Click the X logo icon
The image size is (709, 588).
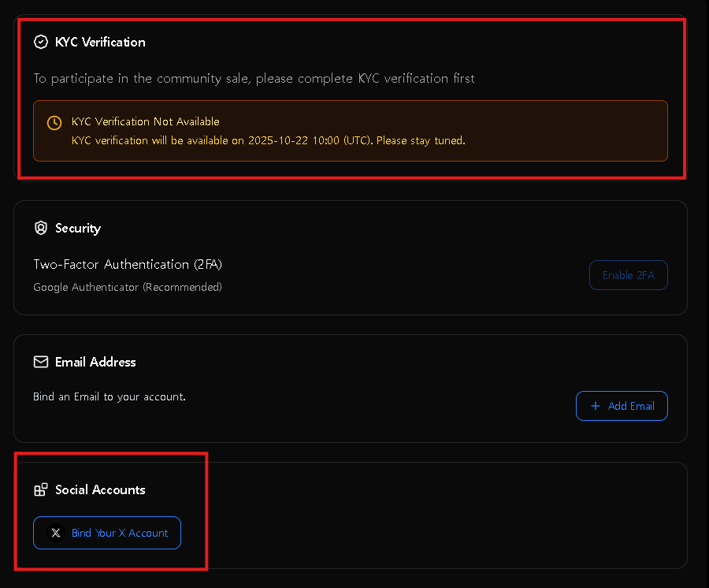click(x=56, y=533)
